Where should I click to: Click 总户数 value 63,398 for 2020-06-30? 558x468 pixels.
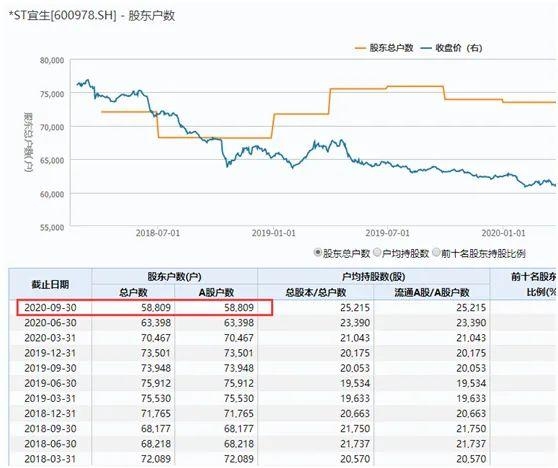pos(156,323)
